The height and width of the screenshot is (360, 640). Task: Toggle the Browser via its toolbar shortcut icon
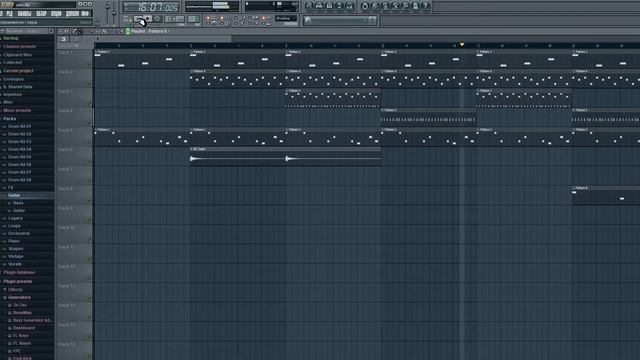(x=340, y=6)
